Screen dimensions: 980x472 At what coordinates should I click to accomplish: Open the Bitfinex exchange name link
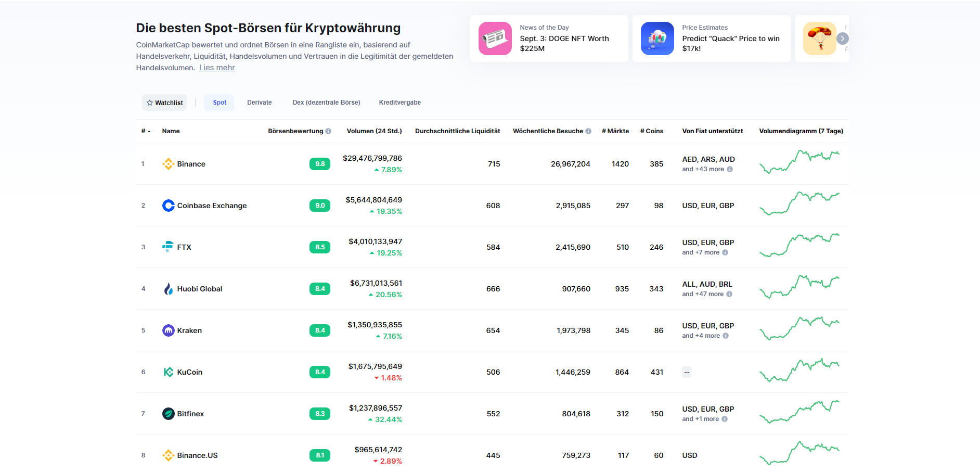tap(190, 414)
